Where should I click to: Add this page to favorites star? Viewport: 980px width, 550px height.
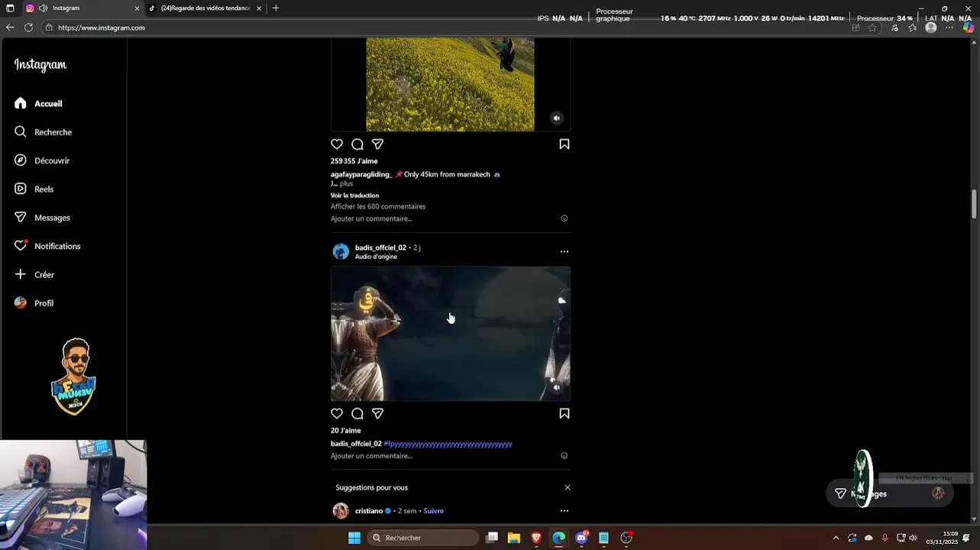(x=872, y=27)
